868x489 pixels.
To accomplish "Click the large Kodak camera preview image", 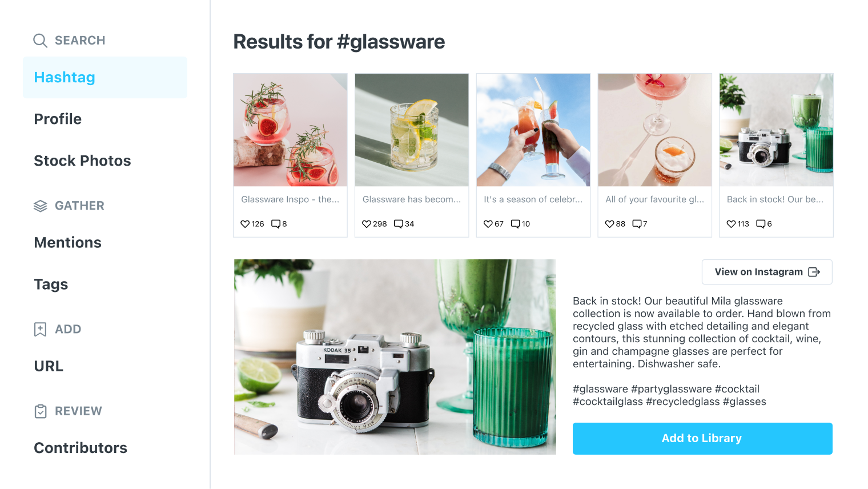I will 395,357.
